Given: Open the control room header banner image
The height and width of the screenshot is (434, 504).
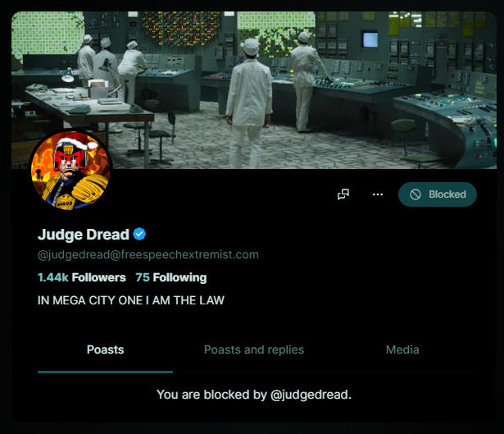Looking at the screenshot, I should (254, 90).
